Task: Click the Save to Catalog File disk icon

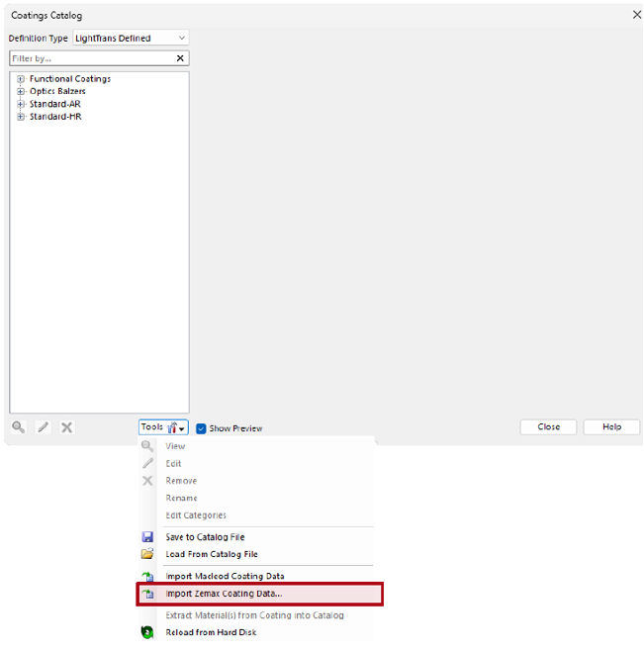Action: [147, 537]
